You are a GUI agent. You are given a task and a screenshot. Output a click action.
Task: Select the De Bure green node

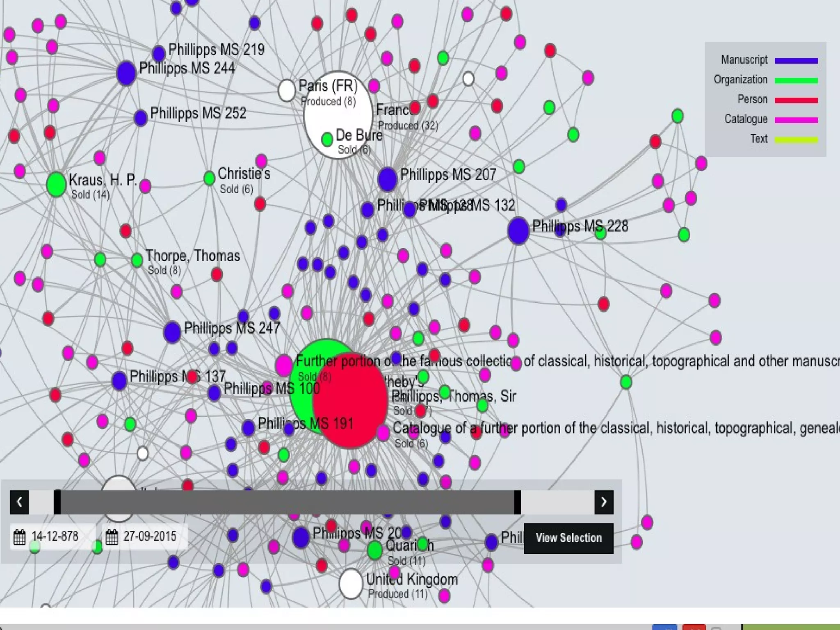[327, 139]
